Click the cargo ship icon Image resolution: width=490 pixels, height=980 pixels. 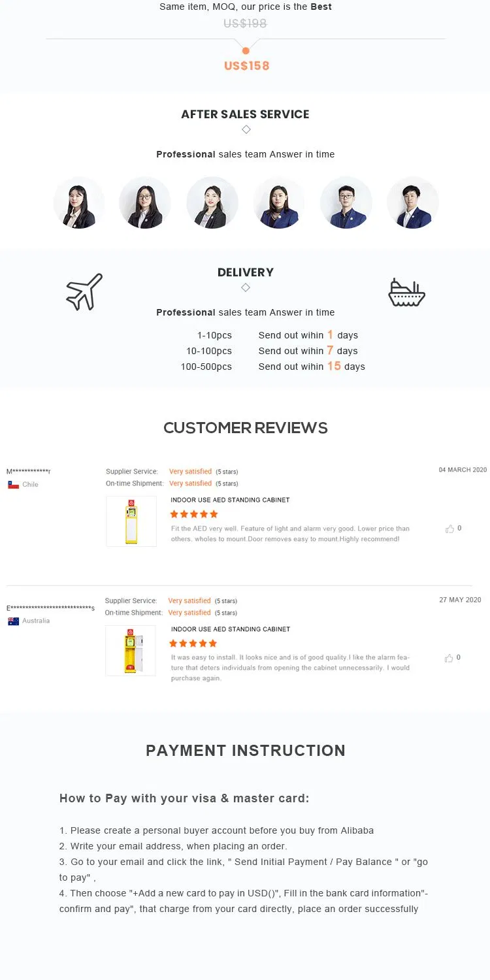tap(406, 292)
